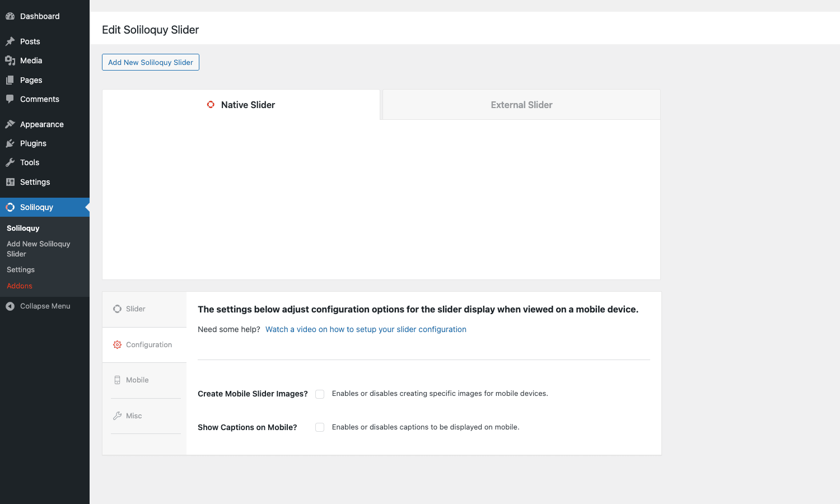Viewport: 840px width, 504px height.
Task: Open bold Soliloquy submenu link
Action: click(x=23, y=228)
